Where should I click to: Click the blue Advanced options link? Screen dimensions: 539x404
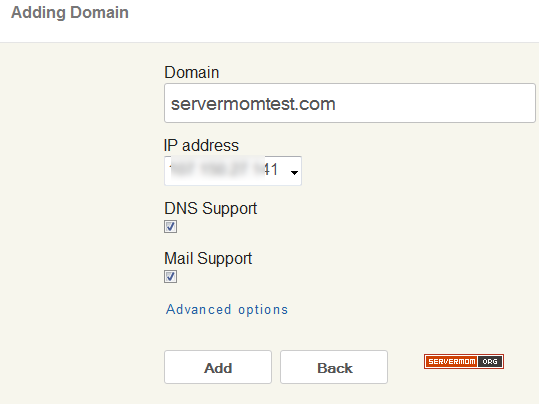227,309
